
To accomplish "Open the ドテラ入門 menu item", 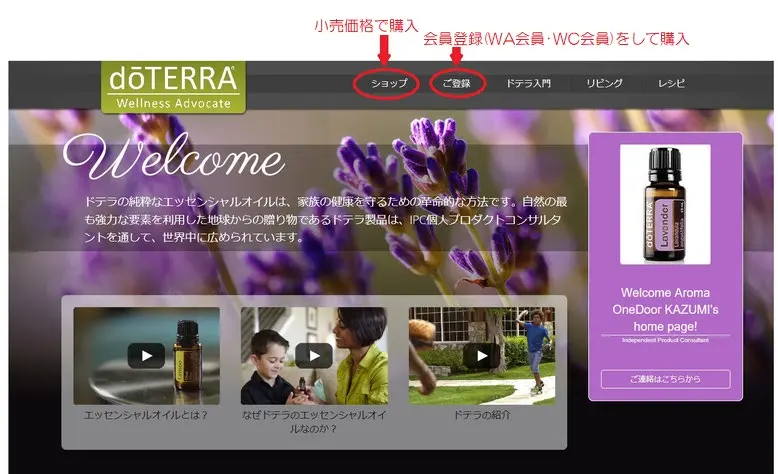I will 528,83.
